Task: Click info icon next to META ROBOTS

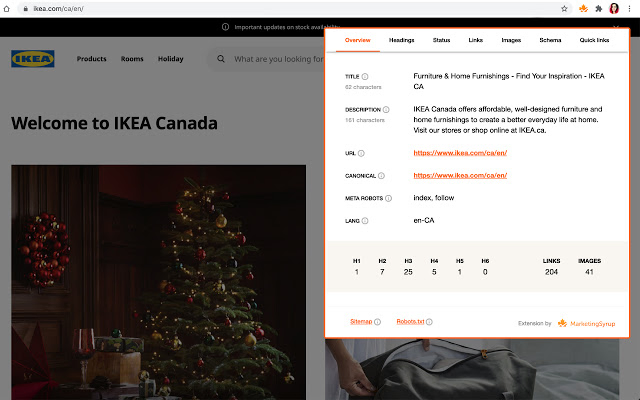Action: coord(389,198)
